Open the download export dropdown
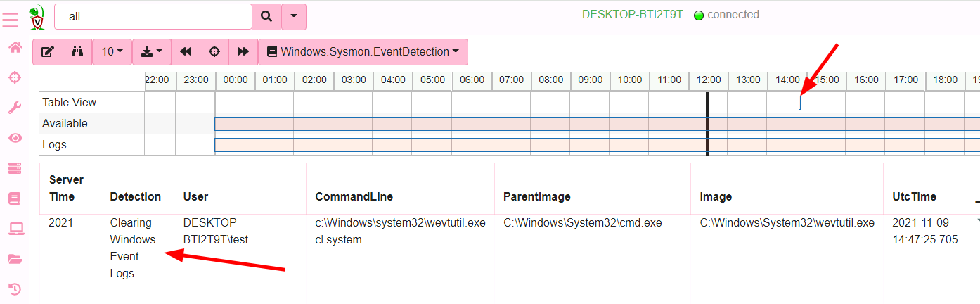 coord(152,52)
